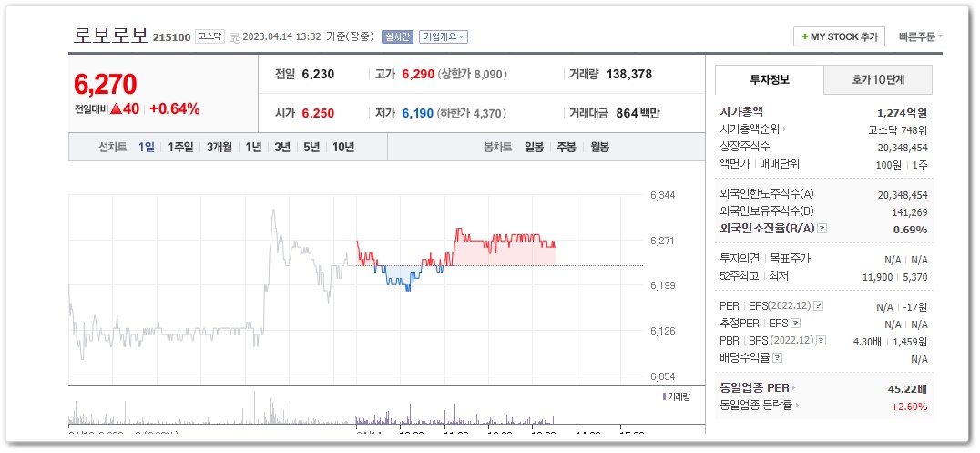The height and width of the screenshot is (453, 980).
Task: Click the stock code 215100
Action: tap(171, 37)
